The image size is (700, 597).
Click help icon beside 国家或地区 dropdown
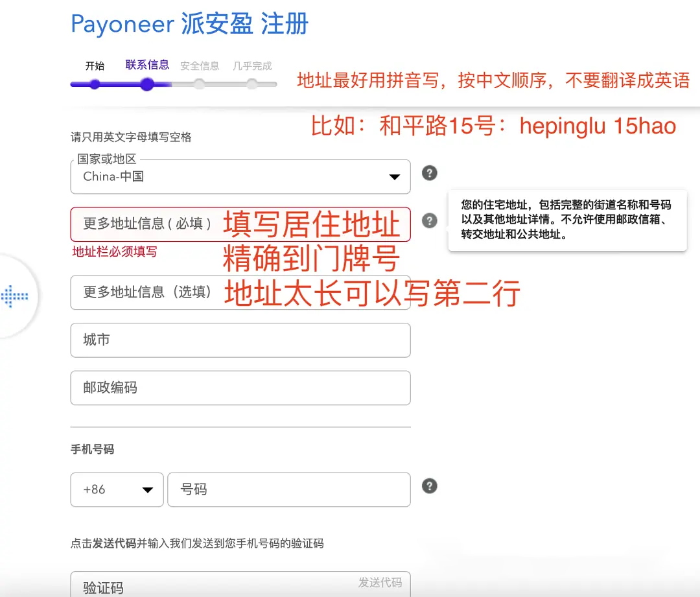coord(429,173)
